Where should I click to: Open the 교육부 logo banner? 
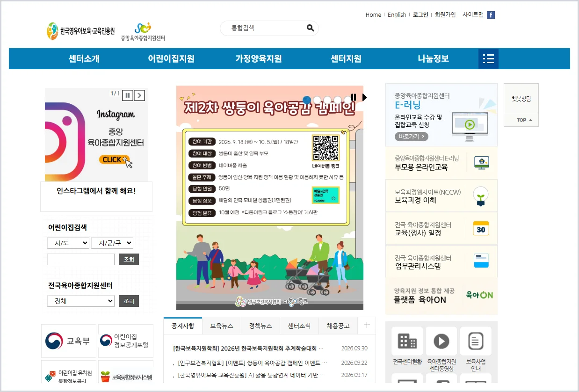click(69, 341)
